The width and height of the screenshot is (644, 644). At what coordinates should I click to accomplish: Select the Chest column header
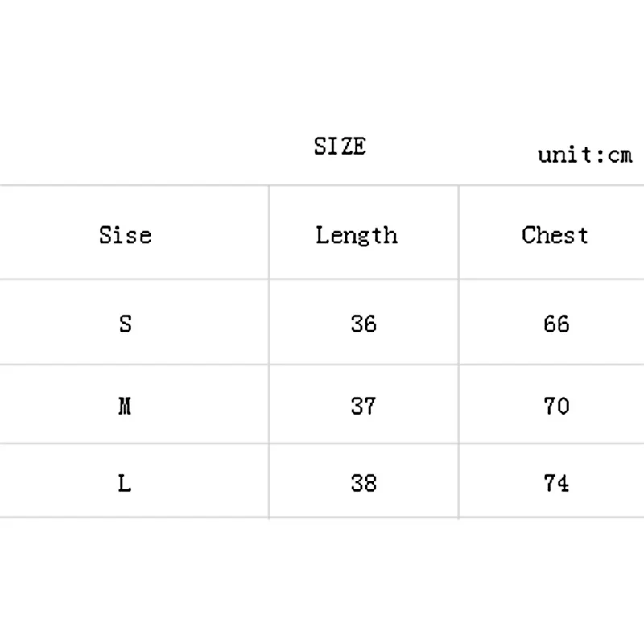pyautogui.click(x=555, y=235)
